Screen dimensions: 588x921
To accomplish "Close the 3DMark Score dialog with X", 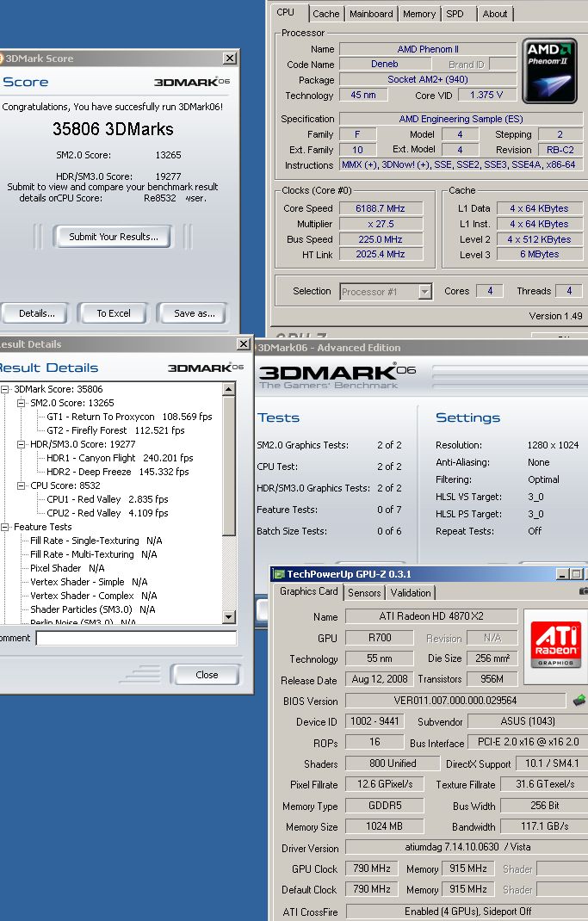I will (x=229, y=59).
